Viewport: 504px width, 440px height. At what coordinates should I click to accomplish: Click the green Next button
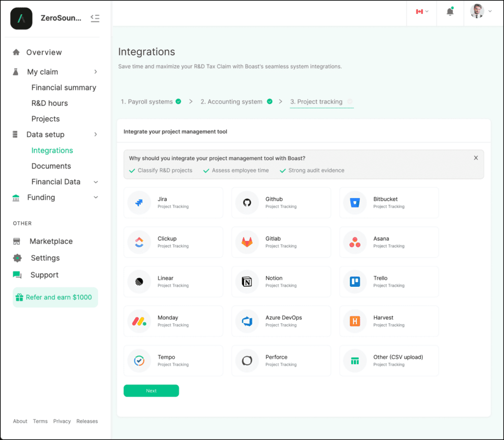coord(151,391)
